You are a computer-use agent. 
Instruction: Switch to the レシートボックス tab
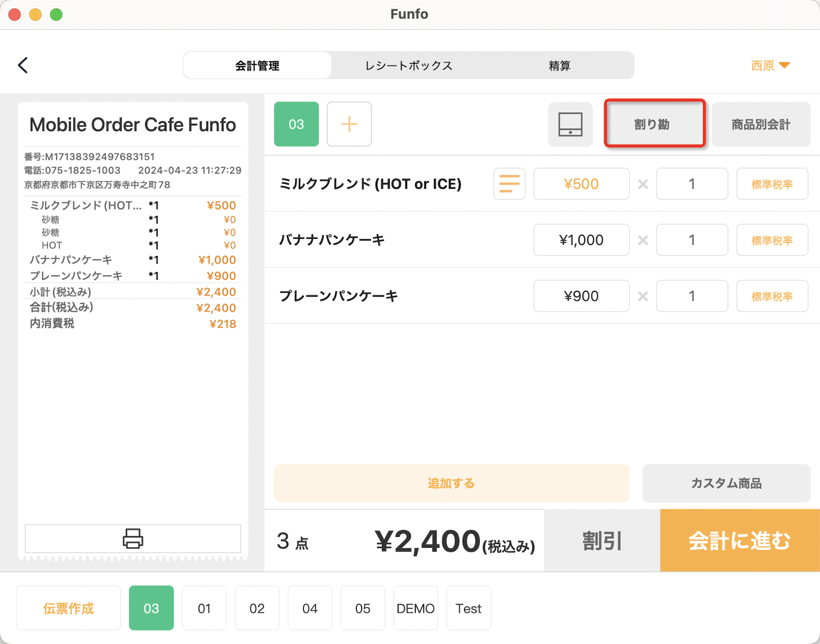409,66
